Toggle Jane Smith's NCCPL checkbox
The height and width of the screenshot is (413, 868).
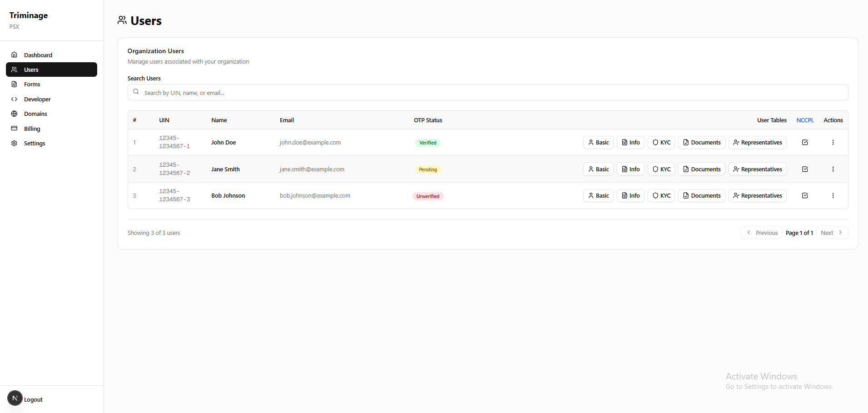(x=805, y=169)
